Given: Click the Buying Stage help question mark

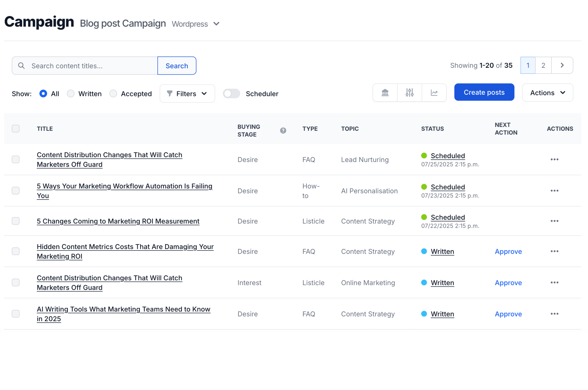Looking at the screenshot, I should pos(283,131).
